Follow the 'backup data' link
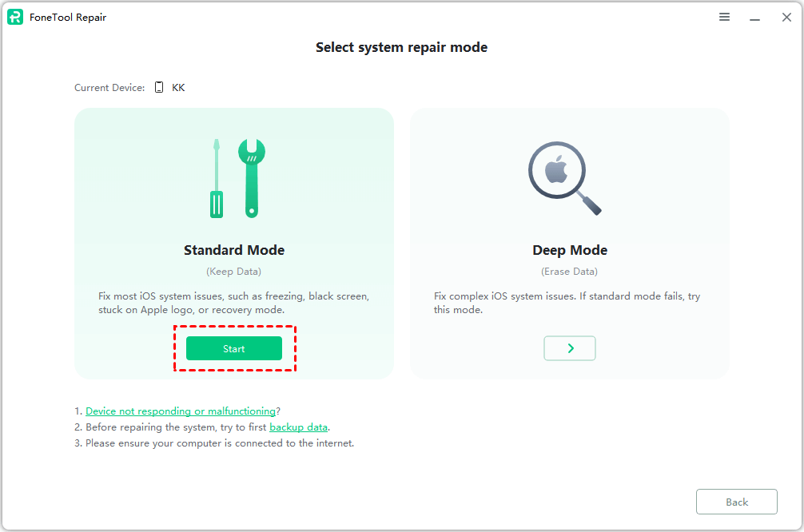 pyautogui.click(x=298, y=427)
